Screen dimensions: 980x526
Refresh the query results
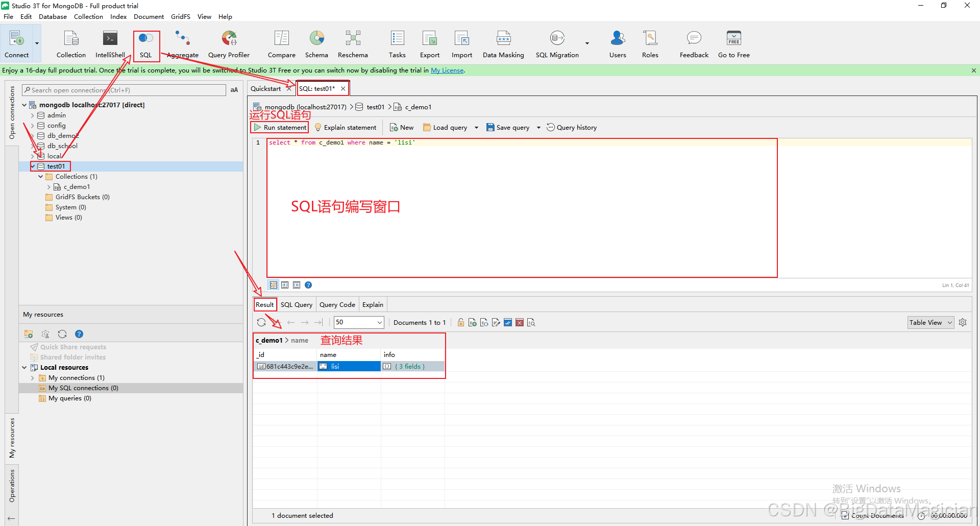coord(261,322)
